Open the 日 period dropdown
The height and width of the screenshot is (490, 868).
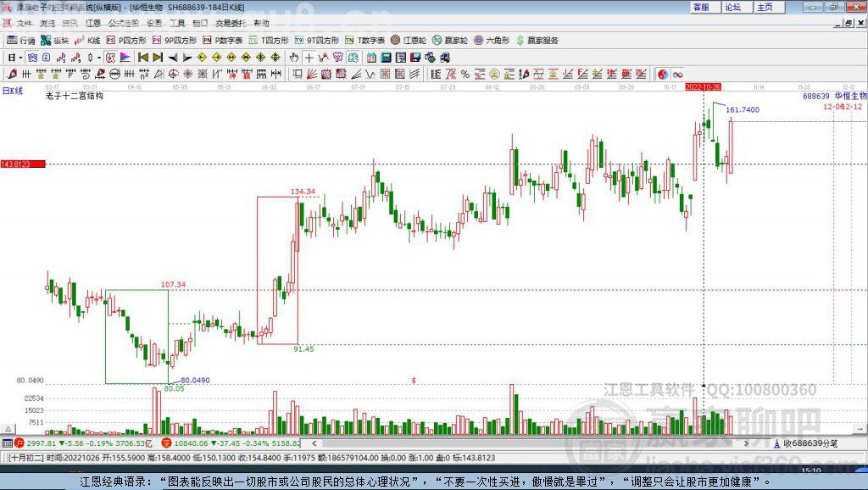tap(15, 58)
